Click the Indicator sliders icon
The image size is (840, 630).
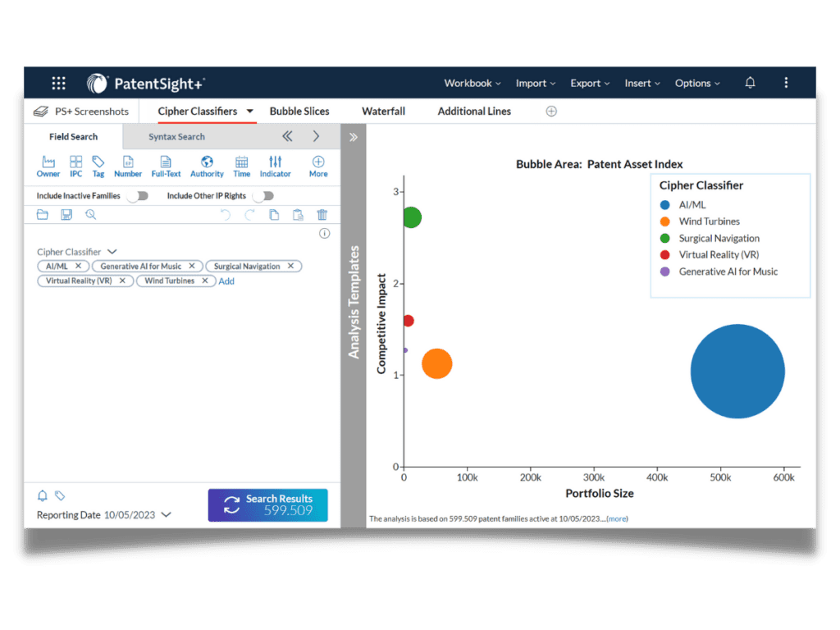(x=275, y=167)
